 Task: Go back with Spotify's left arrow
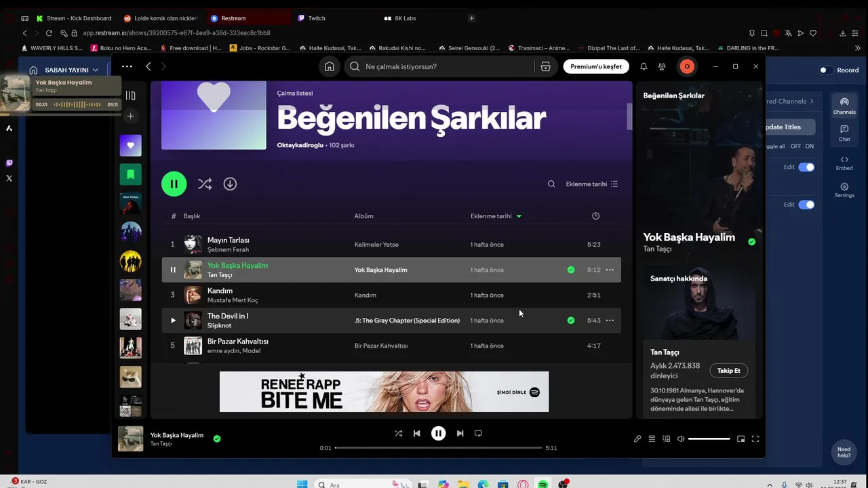coord(148,66)
